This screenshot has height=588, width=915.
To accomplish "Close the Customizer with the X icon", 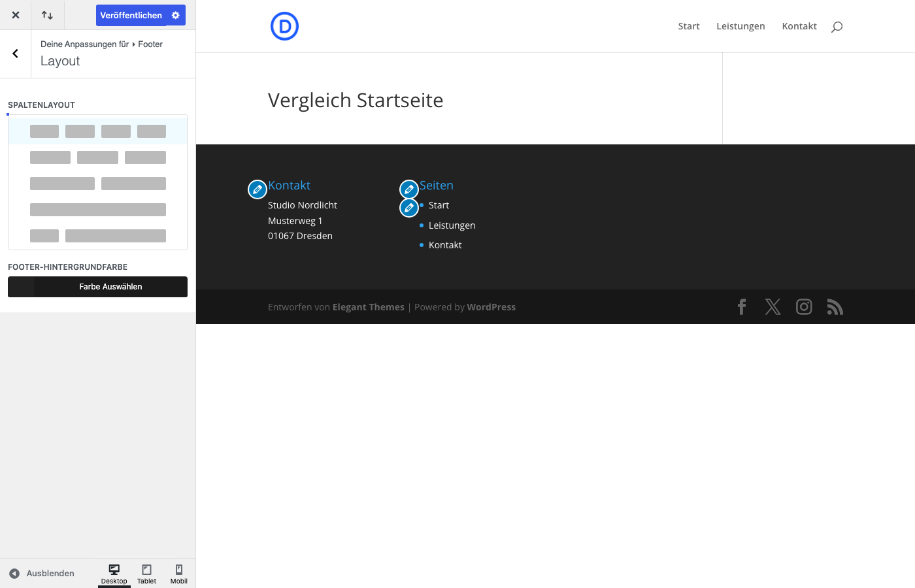I will pyautogui.click(x=16, y=15).
